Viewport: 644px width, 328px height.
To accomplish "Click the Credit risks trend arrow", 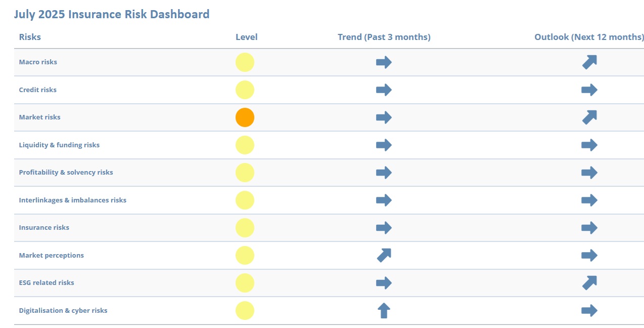I will [384, 90].
